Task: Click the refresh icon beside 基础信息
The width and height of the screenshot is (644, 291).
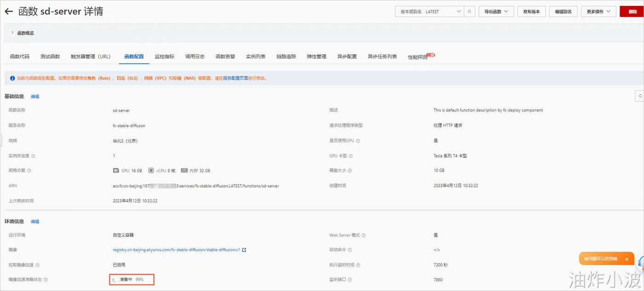Action: [x=640, y=96]
